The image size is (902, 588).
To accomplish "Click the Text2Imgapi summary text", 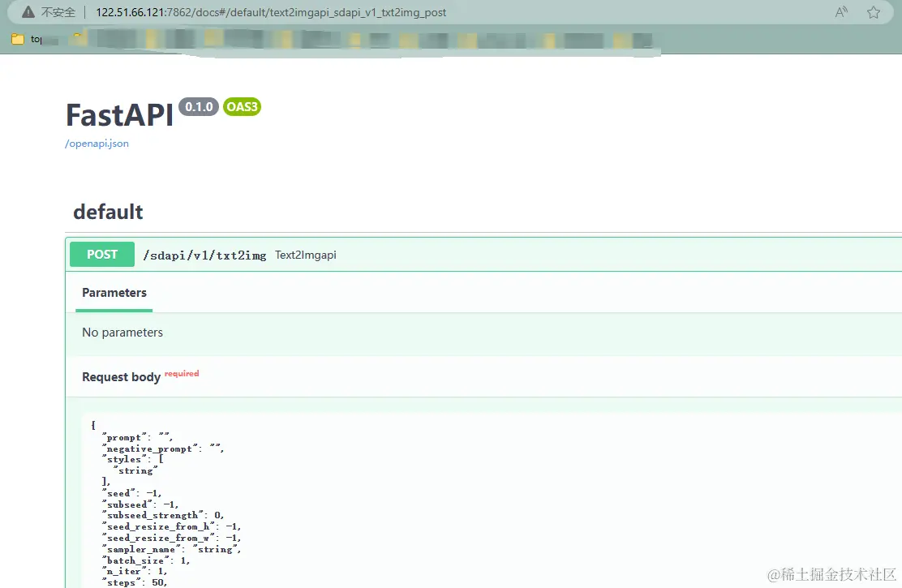I will 306,255.
